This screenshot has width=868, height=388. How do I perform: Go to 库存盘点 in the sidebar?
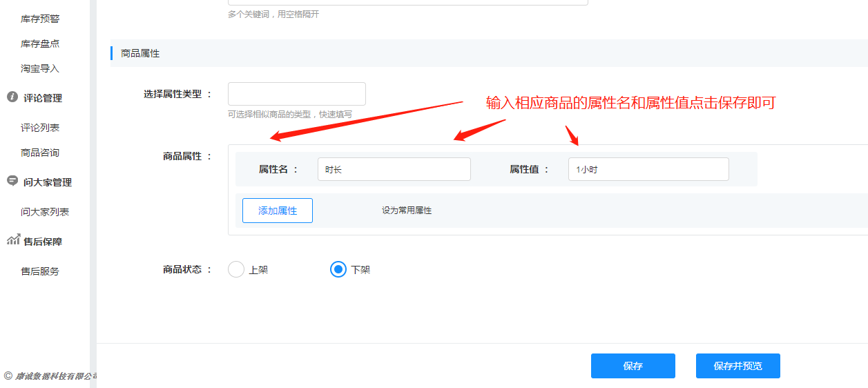coord(40,43)
